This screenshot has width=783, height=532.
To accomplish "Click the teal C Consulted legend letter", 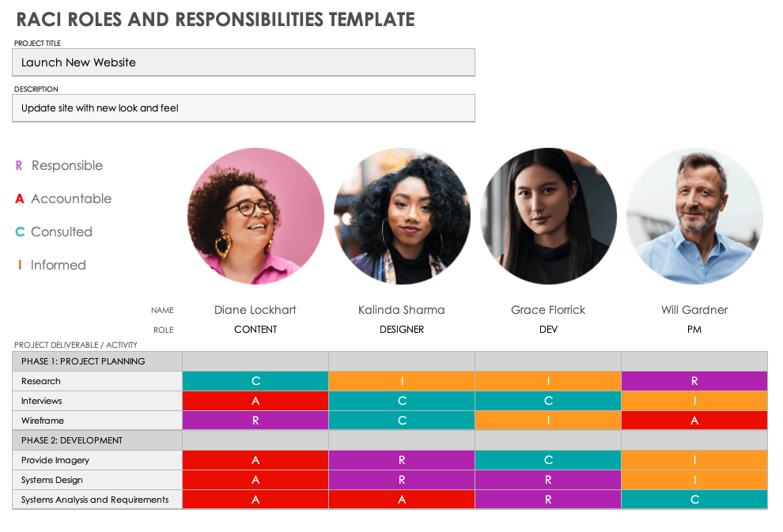I will [20, 232].
